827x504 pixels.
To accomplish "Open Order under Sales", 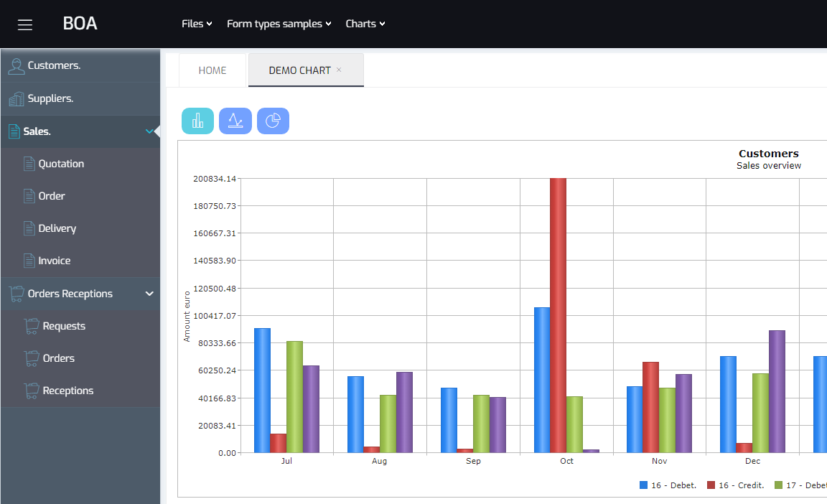I will pyautogui.click(x=80, y=196).
